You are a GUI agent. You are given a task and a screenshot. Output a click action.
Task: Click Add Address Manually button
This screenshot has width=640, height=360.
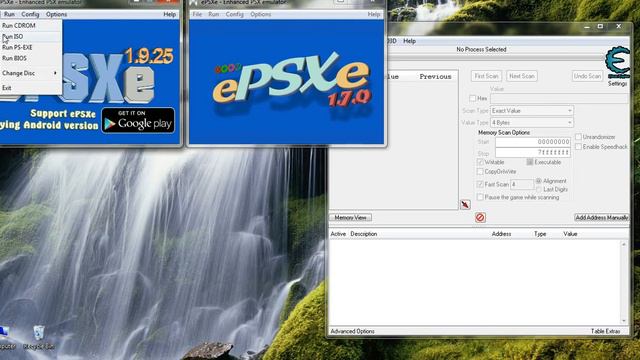[x=602, y=218]
